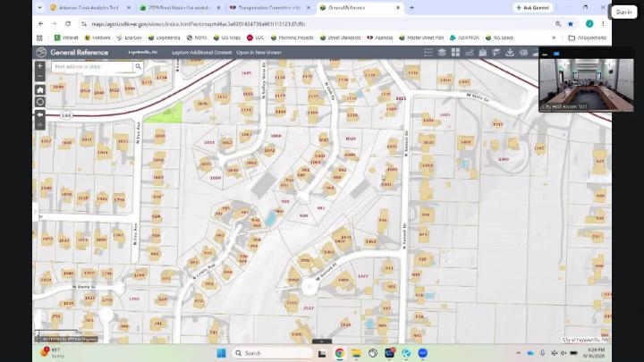Open Task View on the taskbar
Screen dimensions: 644x362
pyautogui.click(x=322, y=353)
